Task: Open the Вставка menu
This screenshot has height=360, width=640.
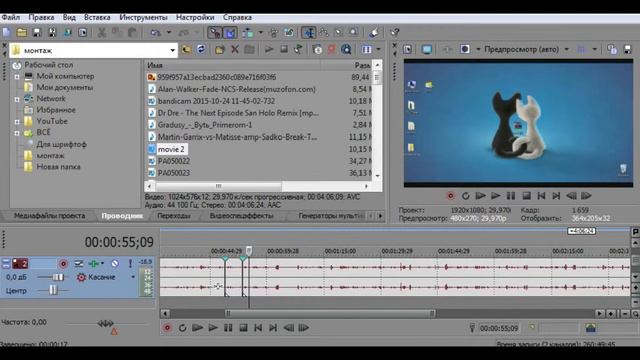Action: (x=97, y=18)
